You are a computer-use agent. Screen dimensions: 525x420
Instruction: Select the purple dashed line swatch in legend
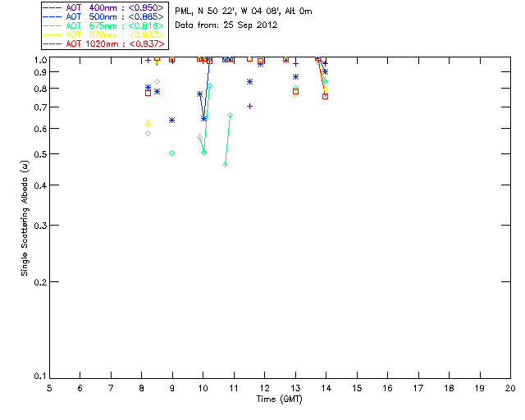click(x=52, y=7)
